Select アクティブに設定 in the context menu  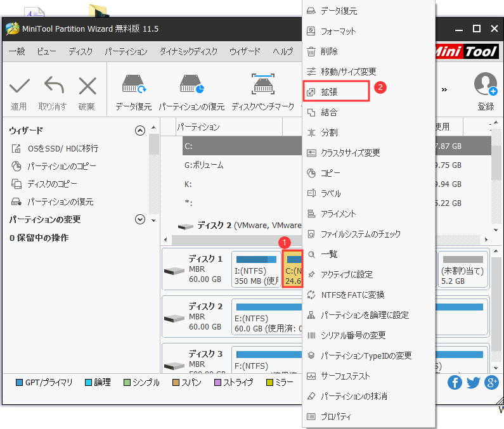tap(369, 274)
